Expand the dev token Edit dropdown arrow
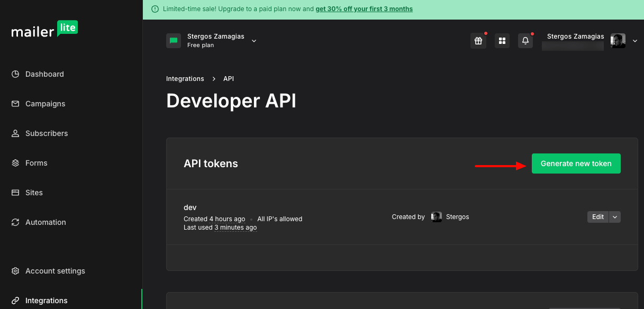This screenshot has width=644, height=309. 614,217
